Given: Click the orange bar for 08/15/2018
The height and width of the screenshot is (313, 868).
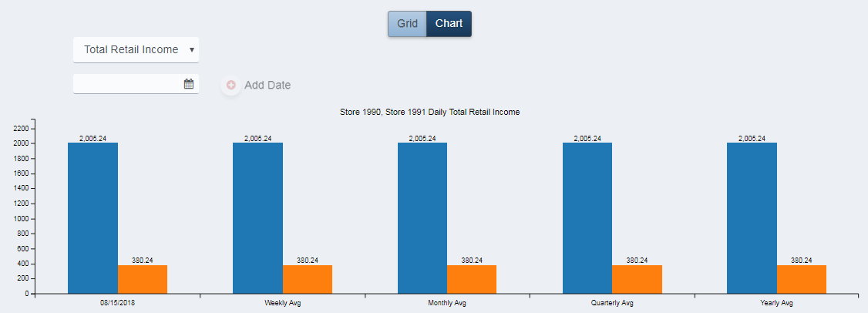Looking at the screenshot, I should click(x=143, y=279).
